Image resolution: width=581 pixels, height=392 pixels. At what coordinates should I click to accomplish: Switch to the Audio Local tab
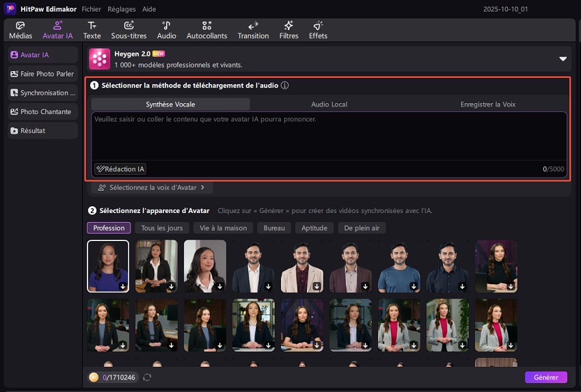[329, 104]
